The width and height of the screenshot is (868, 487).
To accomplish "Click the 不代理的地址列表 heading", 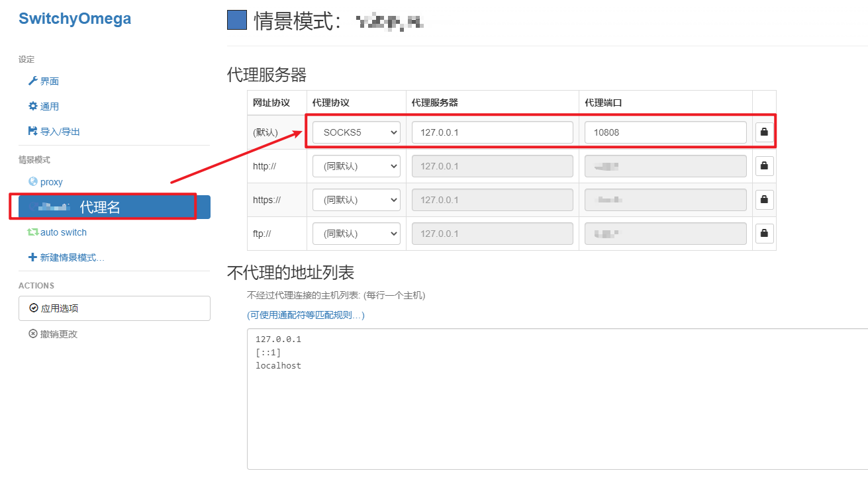I will tap(291, 272).
